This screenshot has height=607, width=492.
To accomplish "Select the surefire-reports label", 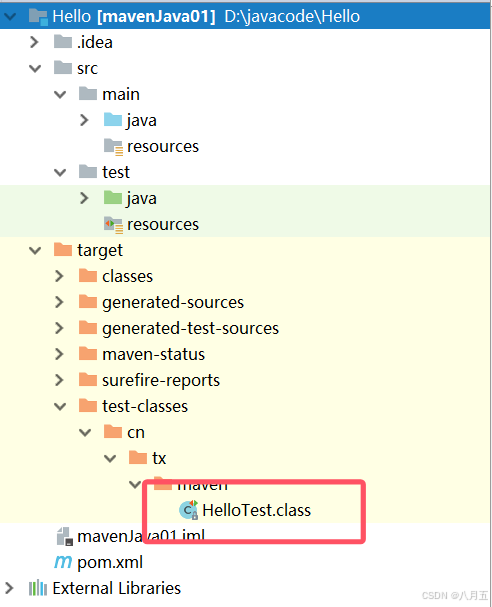I will click(x=161, y=381).
